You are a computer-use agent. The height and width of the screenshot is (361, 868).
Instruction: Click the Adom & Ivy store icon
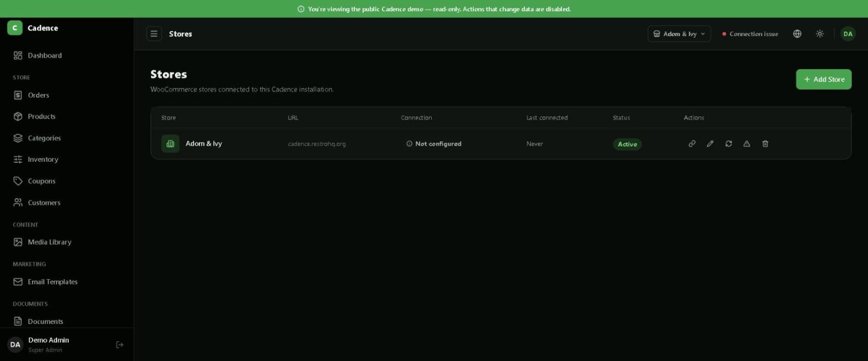pos(170,143)
